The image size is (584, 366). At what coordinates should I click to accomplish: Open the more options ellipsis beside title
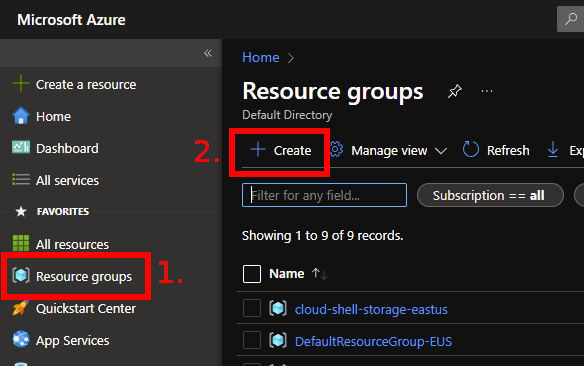click(487, 91)
